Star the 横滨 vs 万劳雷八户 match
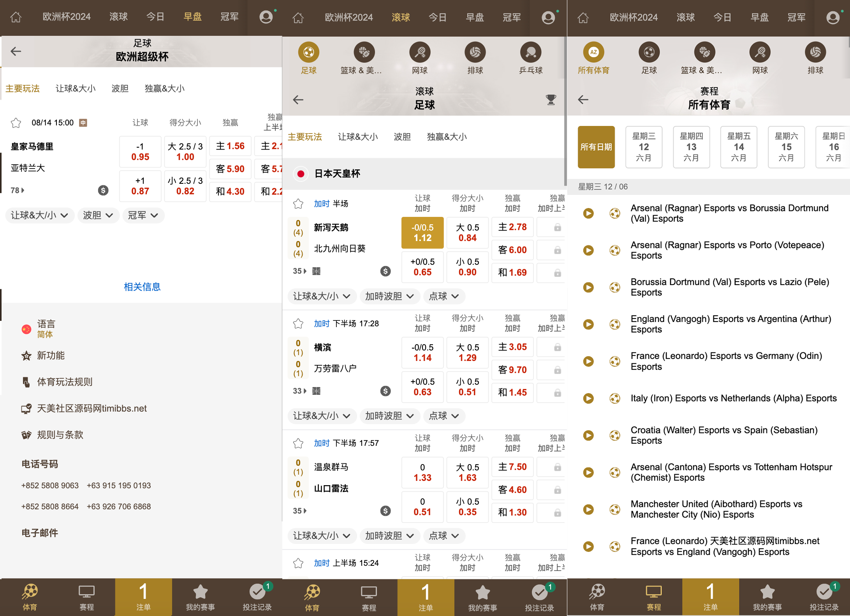The width and height of the screenshot is (850, 616). (298, 324)
